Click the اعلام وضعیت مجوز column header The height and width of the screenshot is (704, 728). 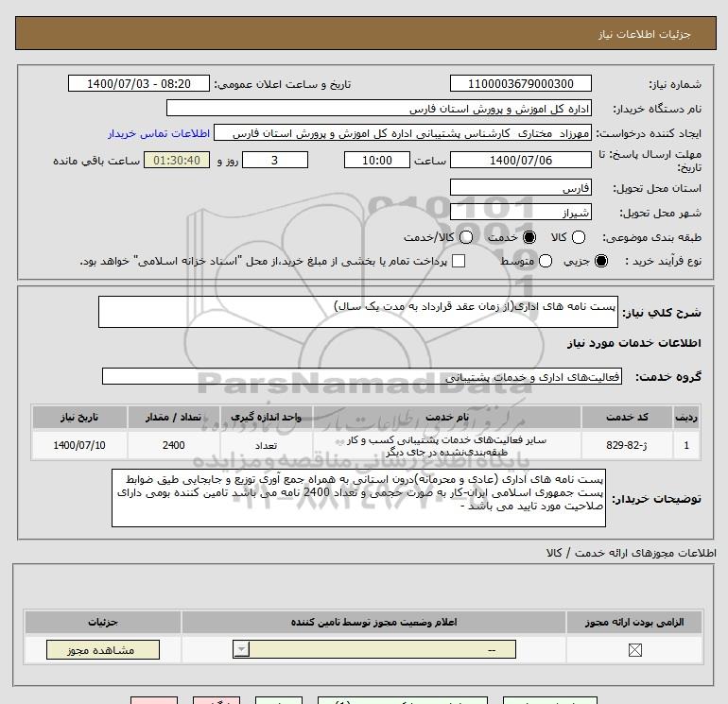pos(373,622)
